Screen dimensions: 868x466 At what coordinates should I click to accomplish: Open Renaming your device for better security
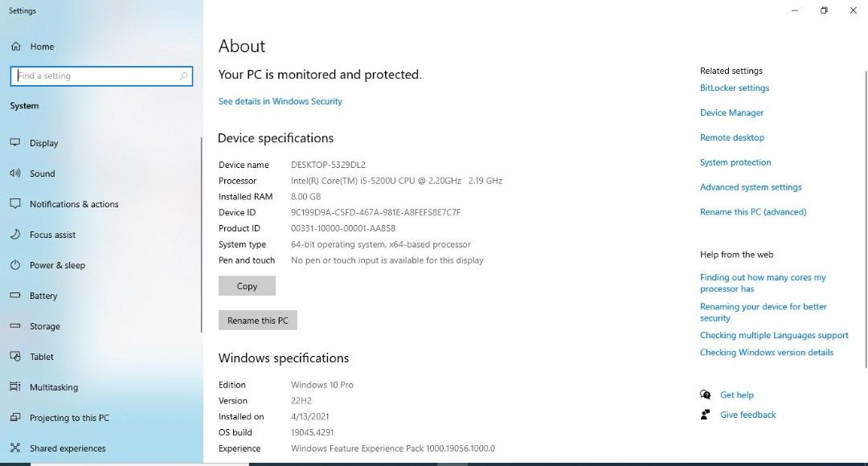click(x=764, y=313)
